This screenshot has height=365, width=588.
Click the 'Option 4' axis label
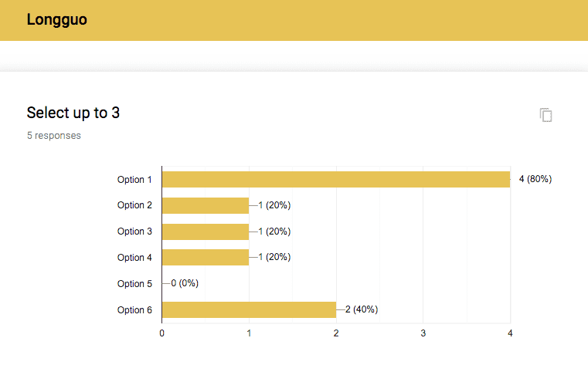(134, 258)
